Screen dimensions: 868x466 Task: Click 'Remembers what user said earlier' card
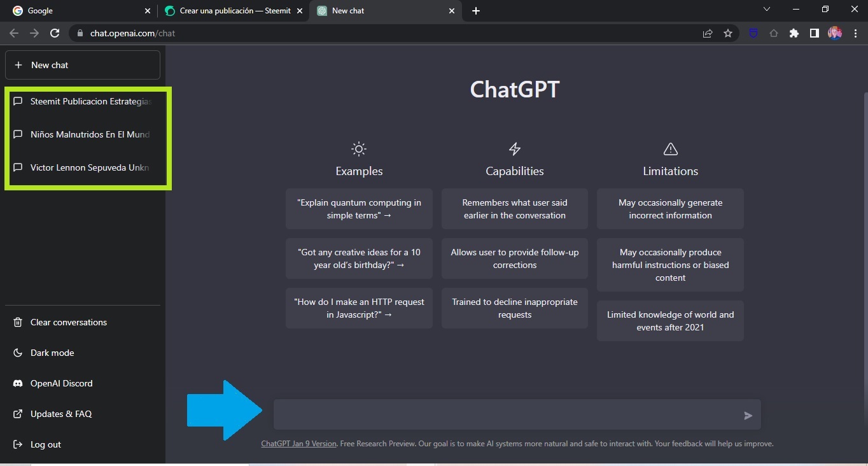pos(515,209)
